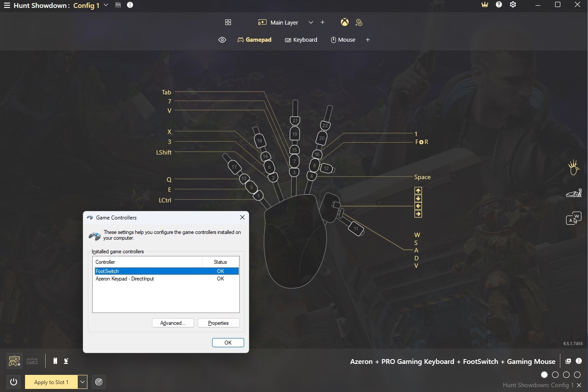Expand the Apply to Slot dropdown arrow
Viewport: 588px width, 392px height.
83,382
